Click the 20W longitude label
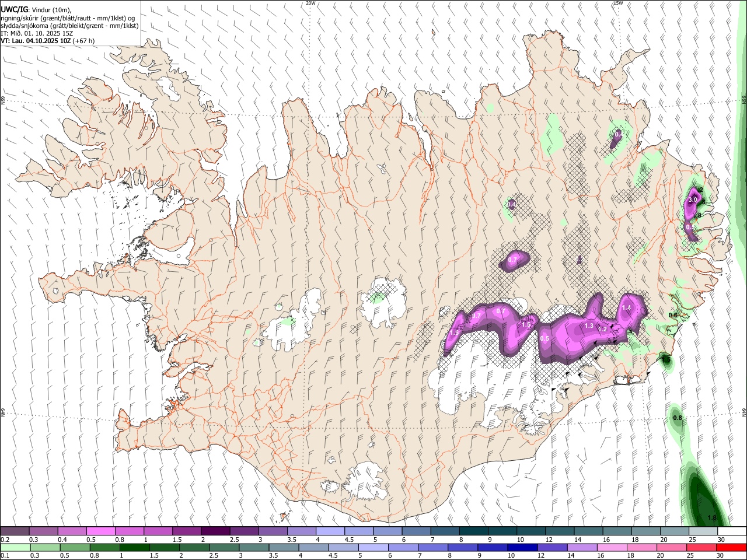747x560 pixels. point(311,3)
